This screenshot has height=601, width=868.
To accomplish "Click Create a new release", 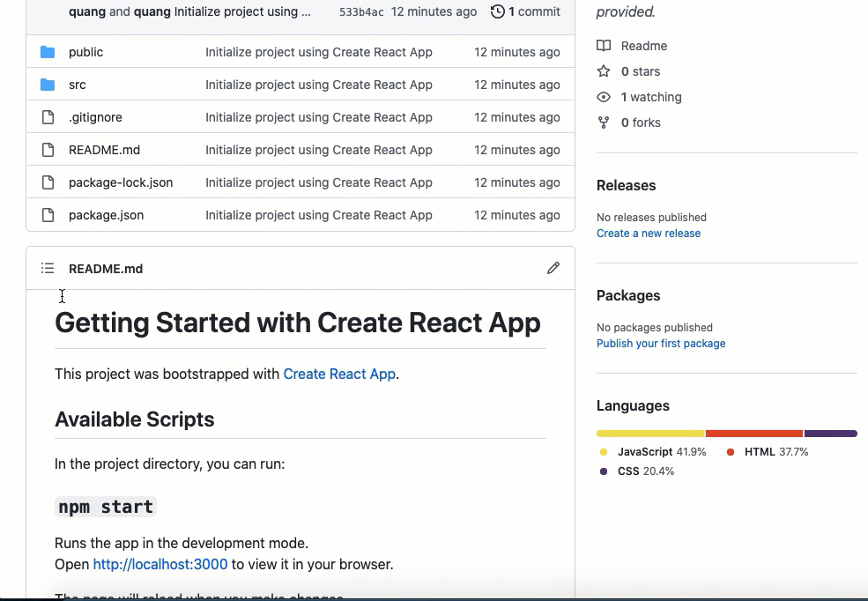I will coord(649,234).
